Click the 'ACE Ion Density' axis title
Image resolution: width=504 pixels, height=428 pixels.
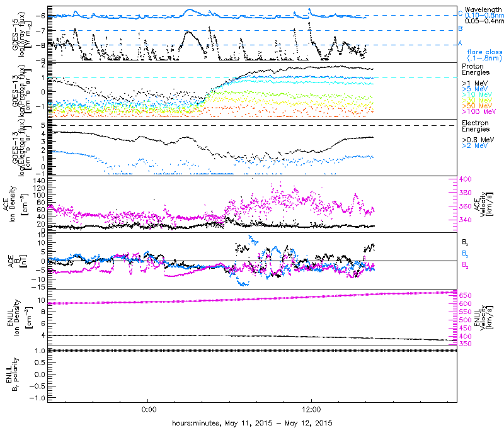15,204
